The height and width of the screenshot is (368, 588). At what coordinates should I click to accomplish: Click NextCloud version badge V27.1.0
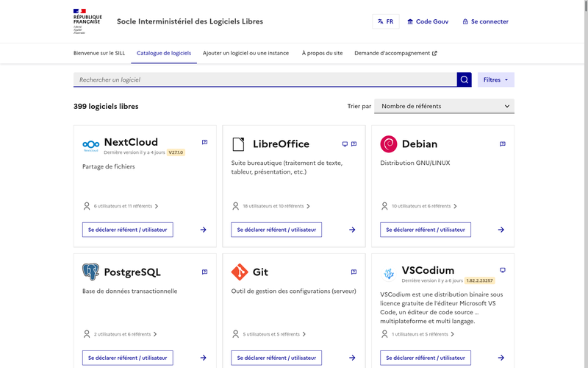point(176,152)
